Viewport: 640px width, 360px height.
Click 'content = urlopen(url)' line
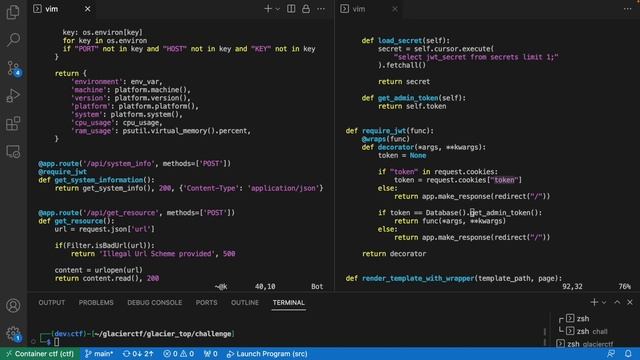click(x=99, y=270)
